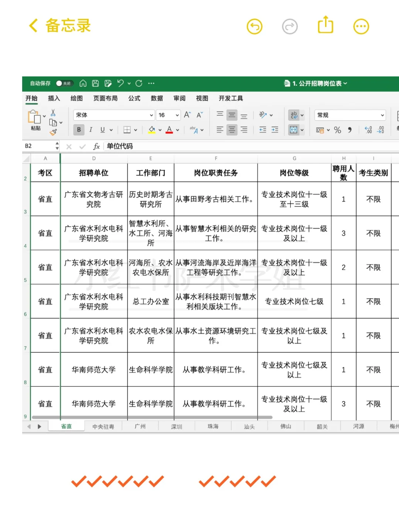Toggle the 自动保存 switch

coord(64,83)
